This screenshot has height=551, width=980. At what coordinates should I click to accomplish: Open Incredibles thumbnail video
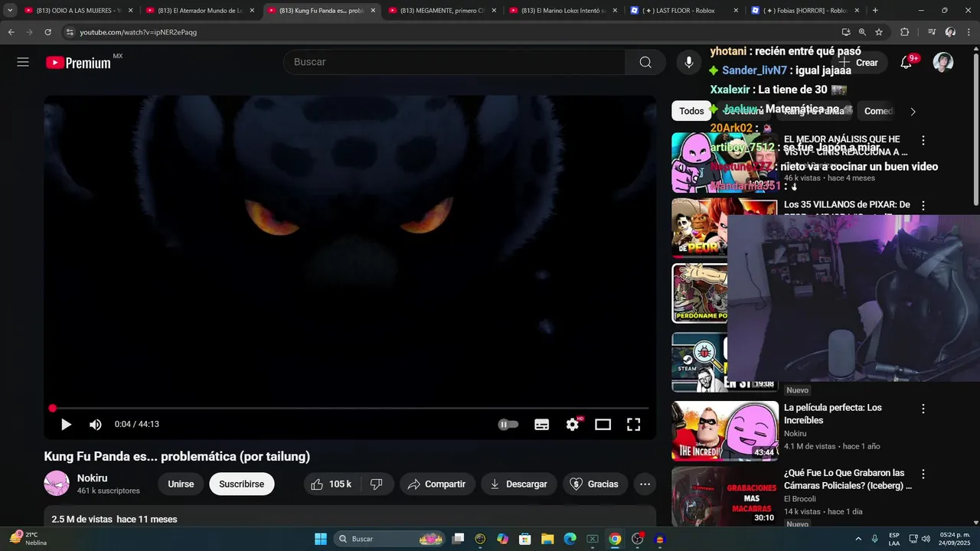tap(725, 431)
